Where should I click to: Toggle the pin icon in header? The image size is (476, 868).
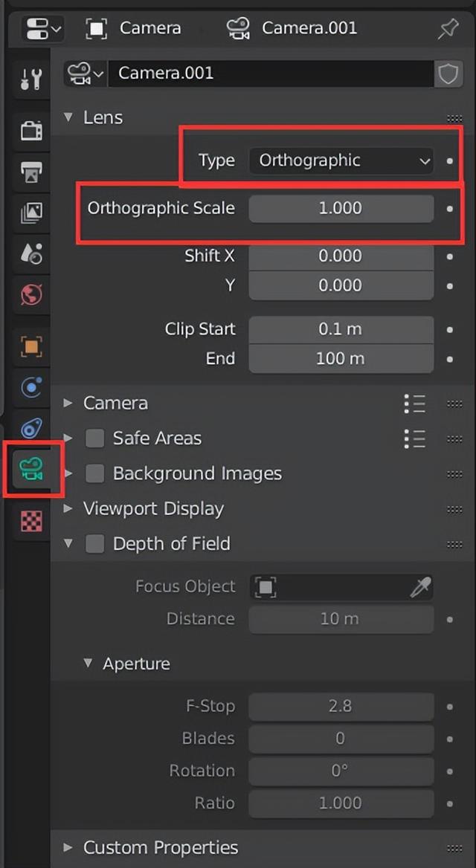tap(448, 29)
